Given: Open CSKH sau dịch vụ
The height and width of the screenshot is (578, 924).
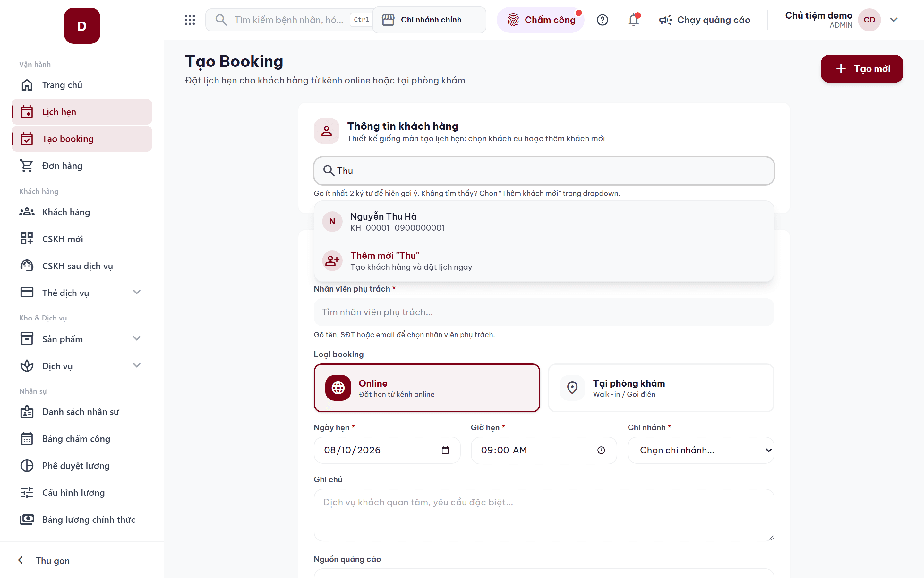Looking at the screenshot, I should coord(82,266).
